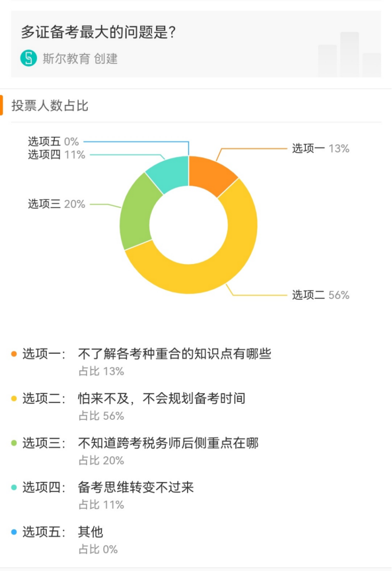Viewport: 392px width, 571px height.
Task: Click the 选项二 56% chart label
Action: 321,295
